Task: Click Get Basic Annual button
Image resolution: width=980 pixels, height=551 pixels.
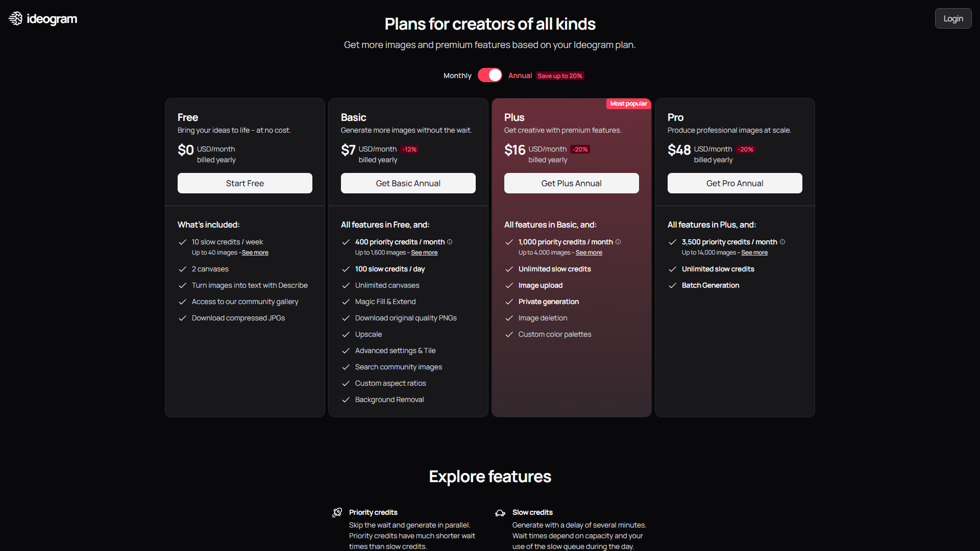Action: click(x=408, y=183)
